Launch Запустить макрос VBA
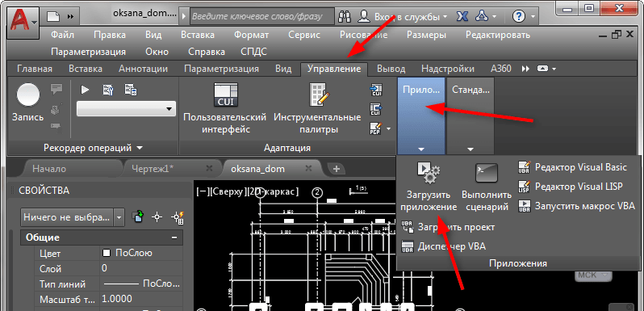The height and width of the screenshot is (311, 644). click(x=577, y=206)
